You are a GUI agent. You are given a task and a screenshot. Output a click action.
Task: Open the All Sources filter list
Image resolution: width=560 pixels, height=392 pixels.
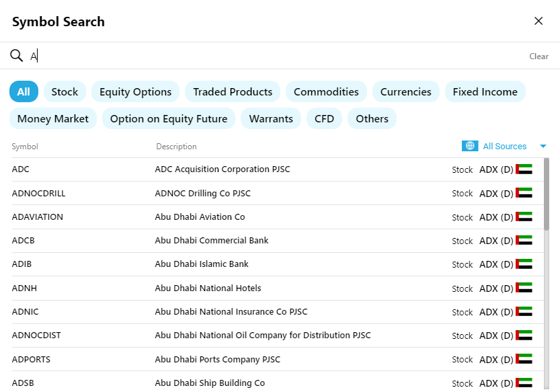pyautogui.click(x=504, y=146)
